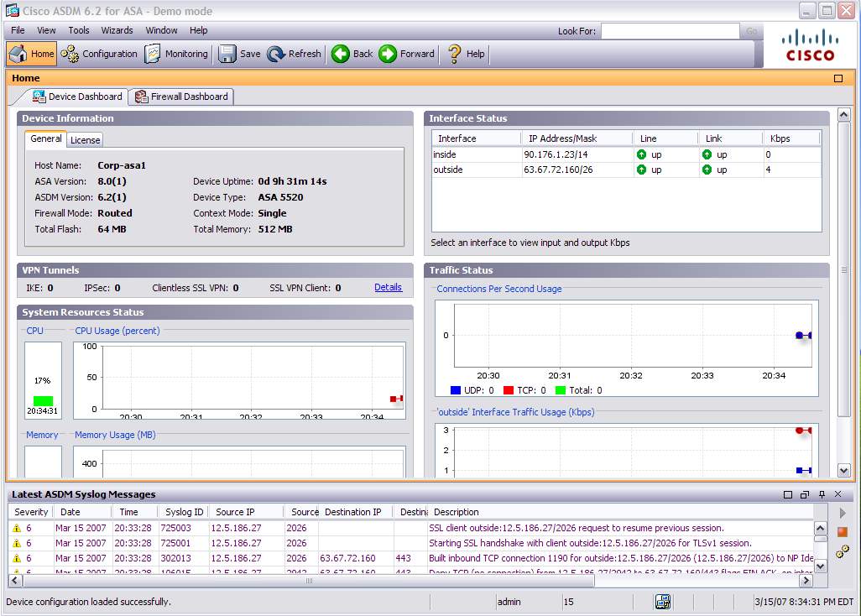Select the inside interface row
This screenshot has width=861, height=616.
coord(627,154)
